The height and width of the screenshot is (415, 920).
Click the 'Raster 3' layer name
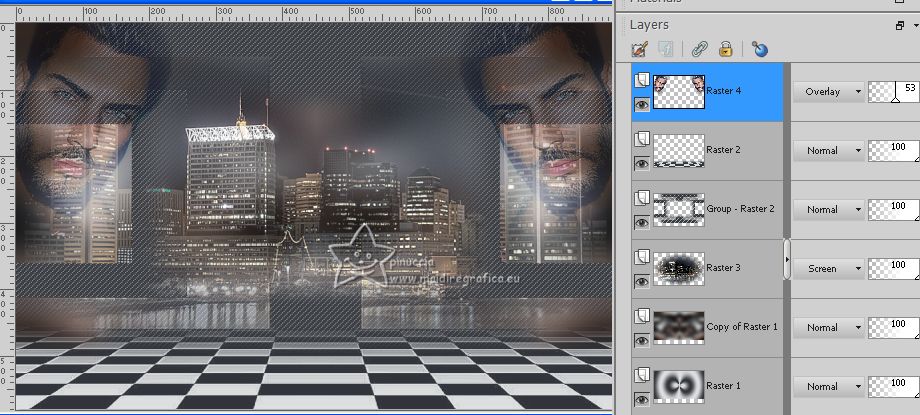(723, 268)
